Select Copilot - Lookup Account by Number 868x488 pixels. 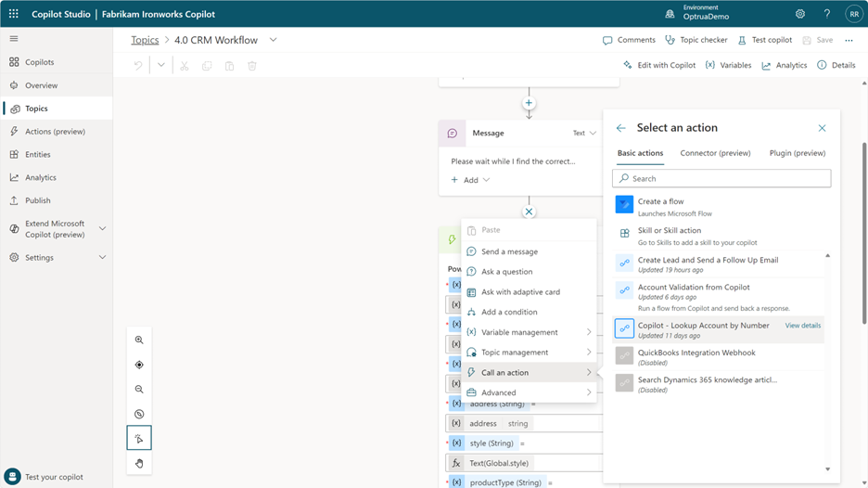[719, 329]
